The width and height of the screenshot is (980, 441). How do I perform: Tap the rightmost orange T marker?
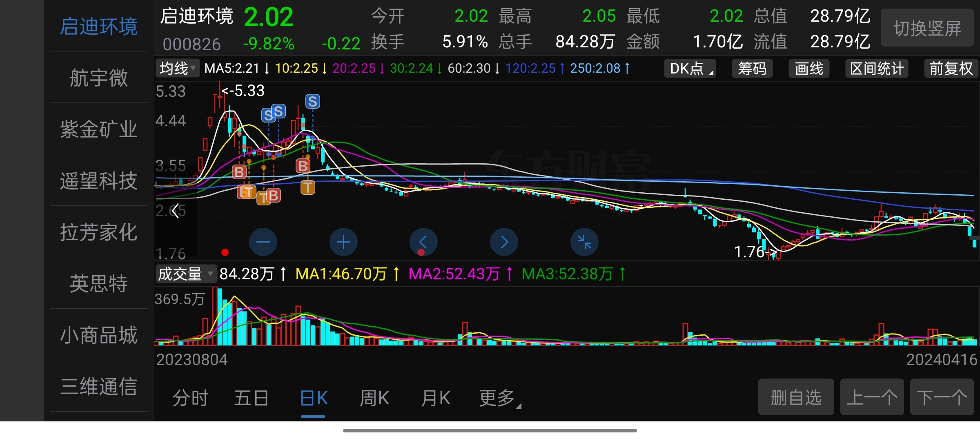tap(307, 187)
